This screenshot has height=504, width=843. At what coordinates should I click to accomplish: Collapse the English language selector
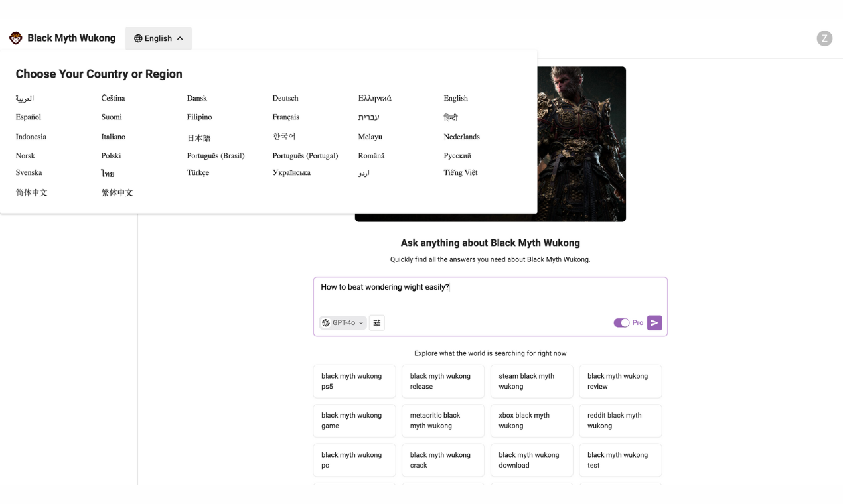(159, 38)
